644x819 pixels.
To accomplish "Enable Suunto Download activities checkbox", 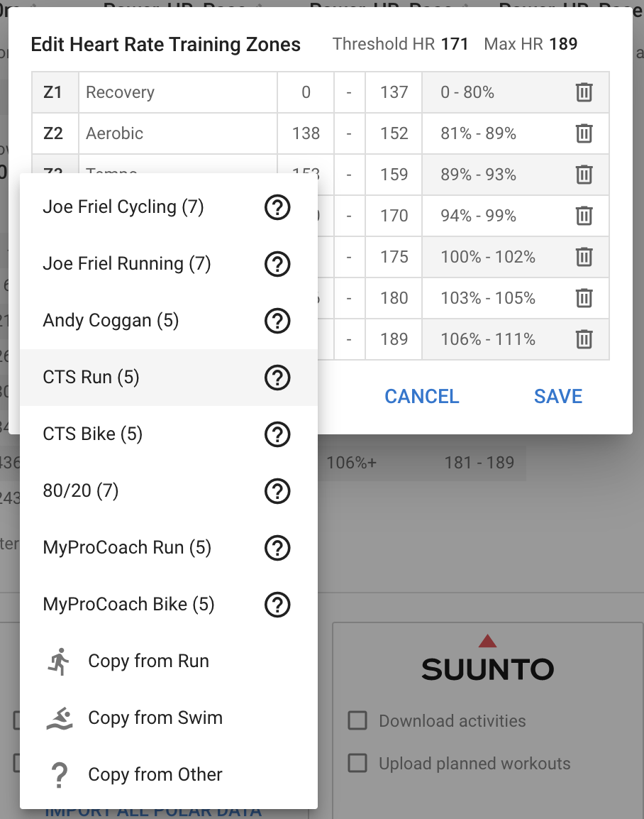I will [357, 720].
